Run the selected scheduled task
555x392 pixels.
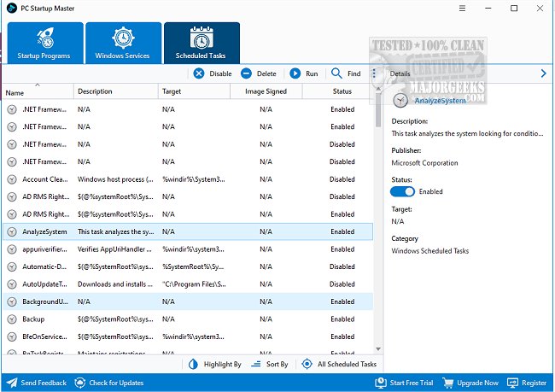coord(304,73)
